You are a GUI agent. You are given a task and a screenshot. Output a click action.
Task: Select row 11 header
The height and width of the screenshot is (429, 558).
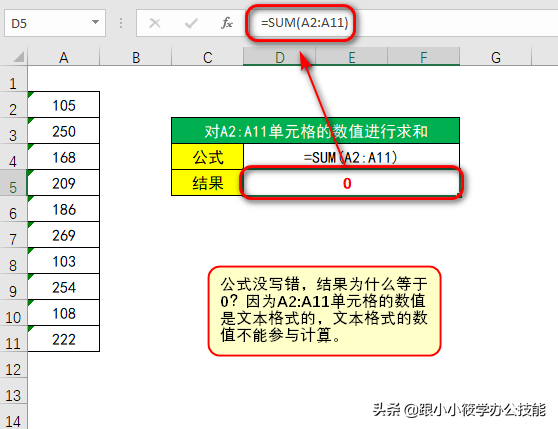point(14,339)
